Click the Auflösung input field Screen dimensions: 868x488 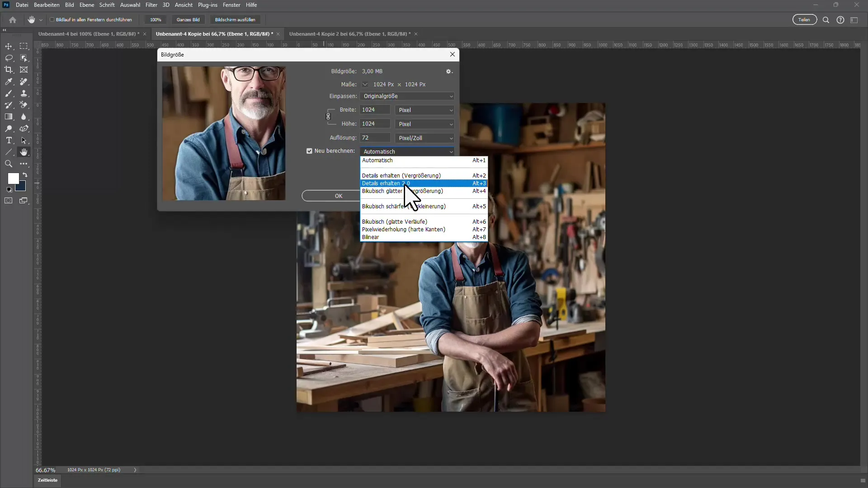pos(376,138)
